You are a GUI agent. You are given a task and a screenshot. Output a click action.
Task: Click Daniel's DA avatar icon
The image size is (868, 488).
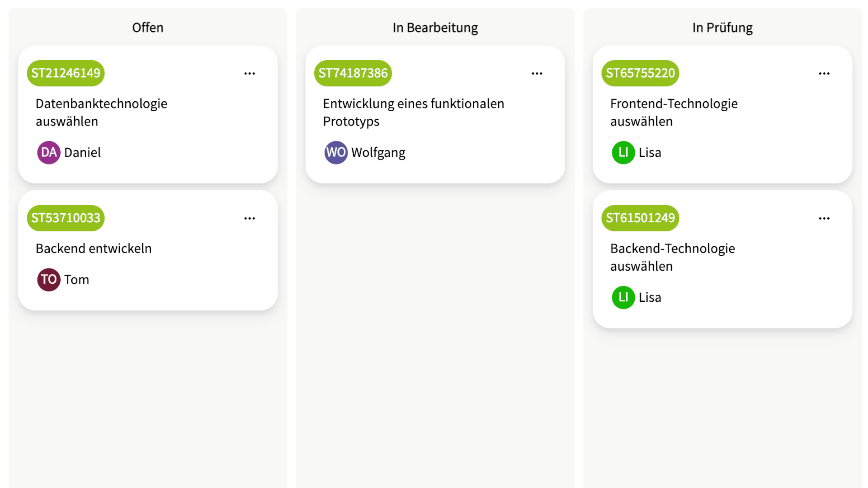(48, 153)
